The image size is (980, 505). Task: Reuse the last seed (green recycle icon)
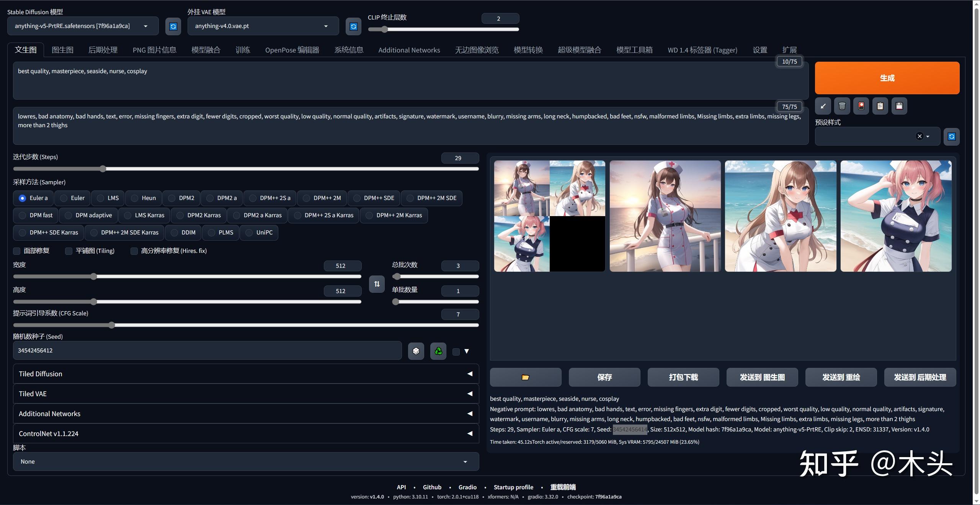(x=438, y=351)
